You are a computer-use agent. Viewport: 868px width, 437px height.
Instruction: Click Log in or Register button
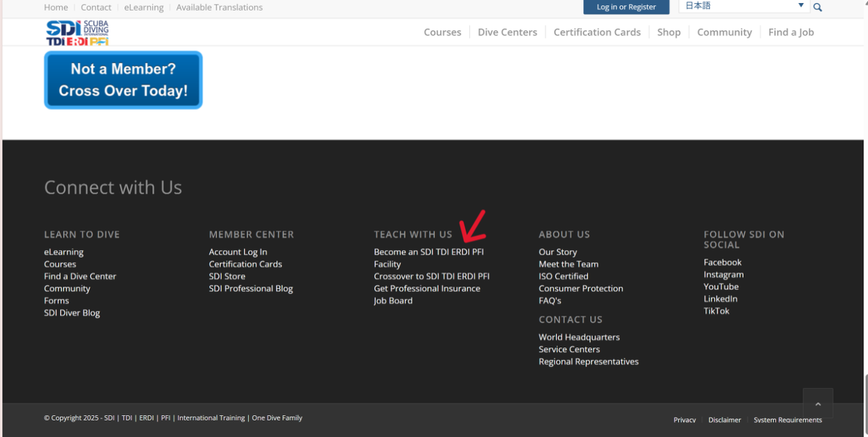pos(626,8)
